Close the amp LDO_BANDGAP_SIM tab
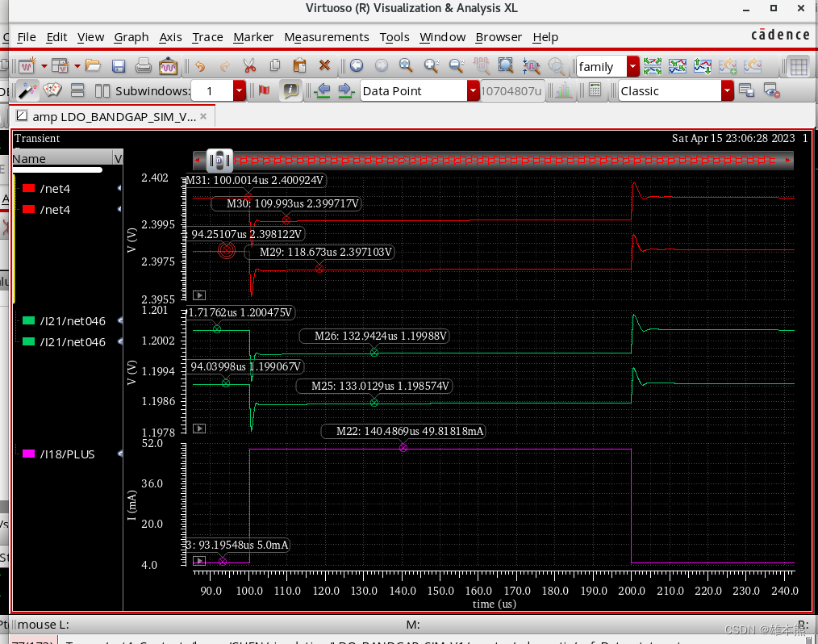Viewport: 818px width, 644px height. pos(203,116)
